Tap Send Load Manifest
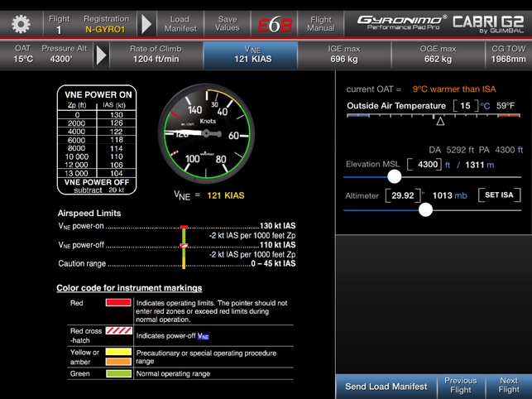Screen dimensions: 532x399 pos(386,387)
